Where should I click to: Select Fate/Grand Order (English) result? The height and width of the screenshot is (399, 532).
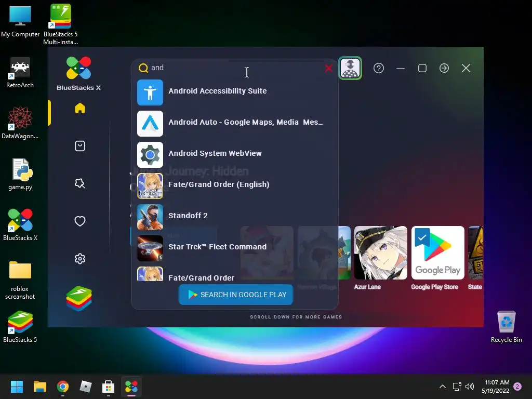[234, 186]
